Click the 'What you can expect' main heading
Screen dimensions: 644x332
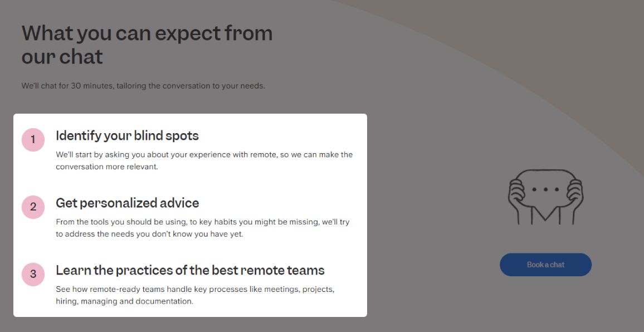click(x=147, y=33)
